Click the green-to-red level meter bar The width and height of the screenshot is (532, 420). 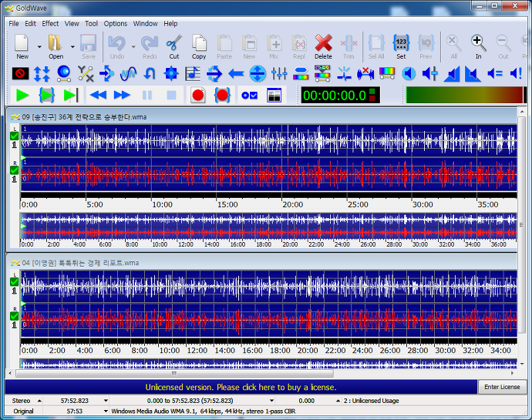[464, 95]
